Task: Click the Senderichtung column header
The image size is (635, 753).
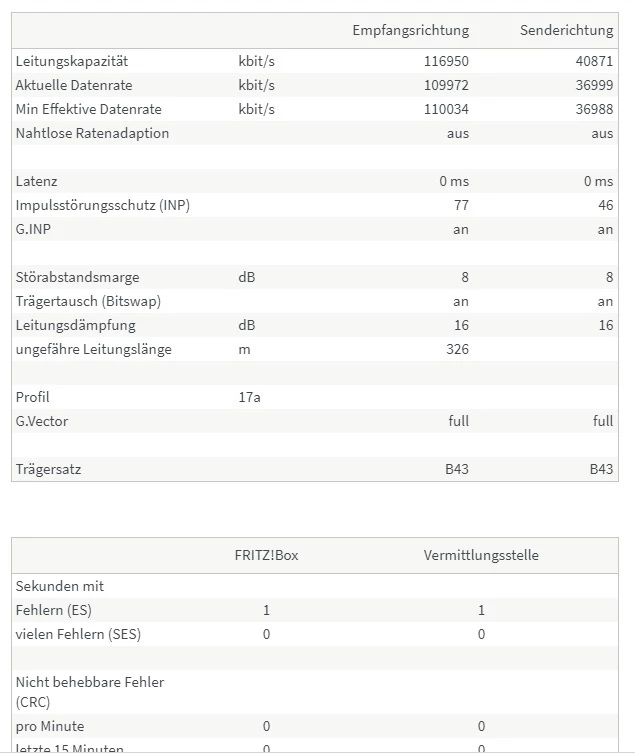Action: tap(566, 30)
